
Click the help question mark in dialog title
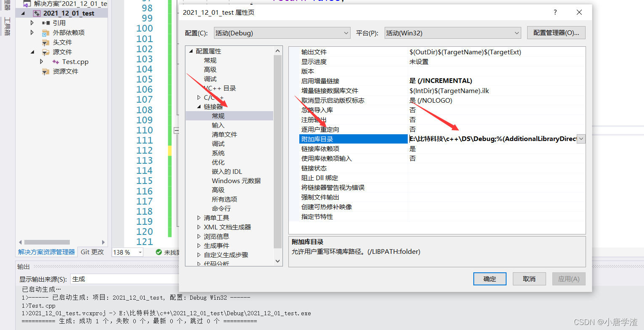[555, 12]
